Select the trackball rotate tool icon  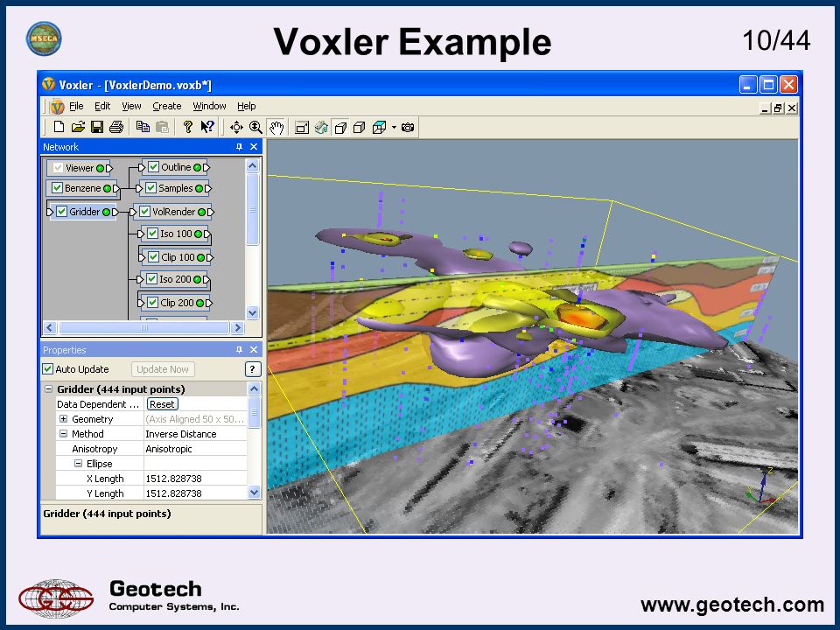236,128
